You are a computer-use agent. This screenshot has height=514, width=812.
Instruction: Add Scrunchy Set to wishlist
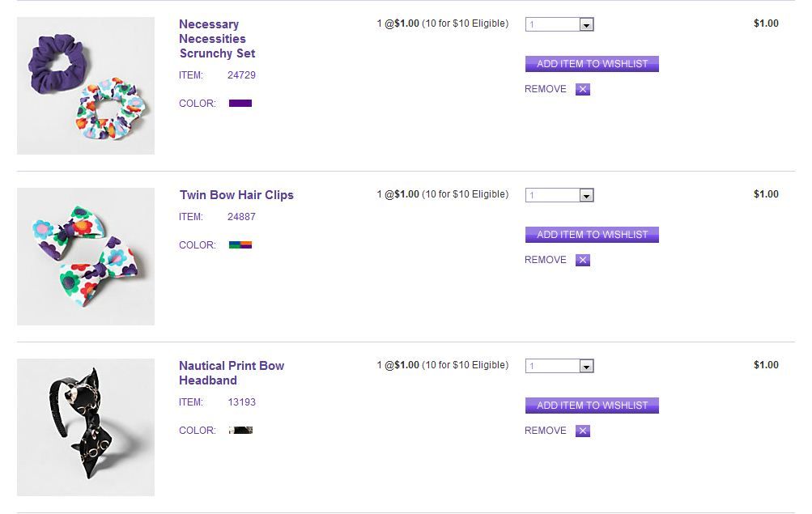click(x=592, y=64)
